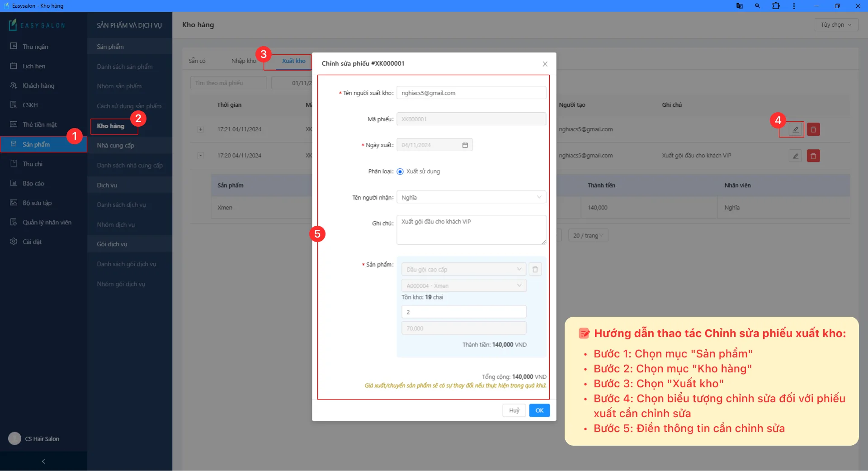Click the Huỷ cancel button

click(x=514, y=410)
